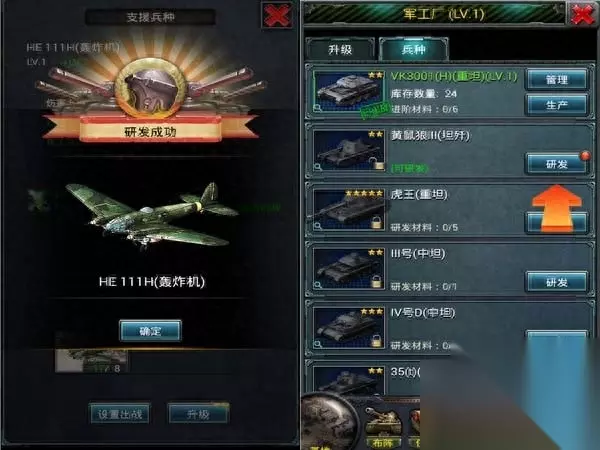Click the HE 111H bomber image

[152, 215]
